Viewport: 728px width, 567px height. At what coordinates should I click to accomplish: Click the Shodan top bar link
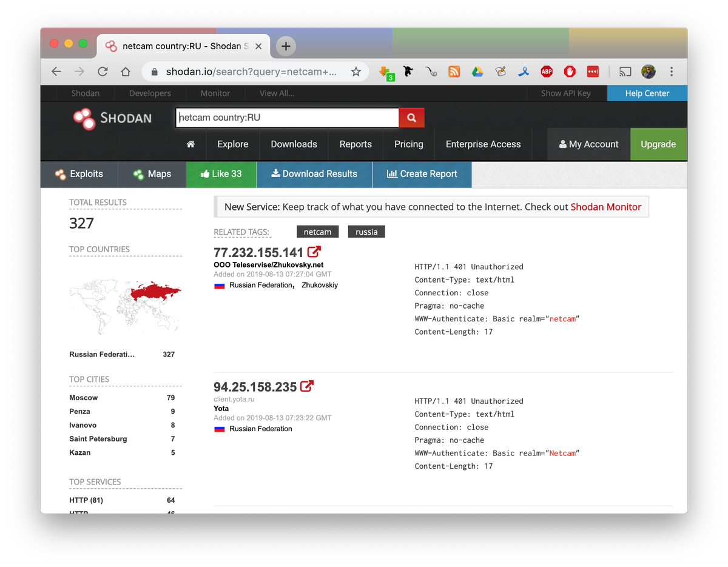click(86, 93)
